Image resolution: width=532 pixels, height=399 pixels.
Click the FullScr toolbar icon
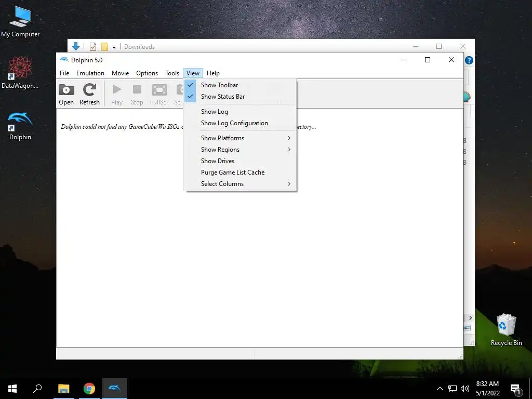coord(159,95)
